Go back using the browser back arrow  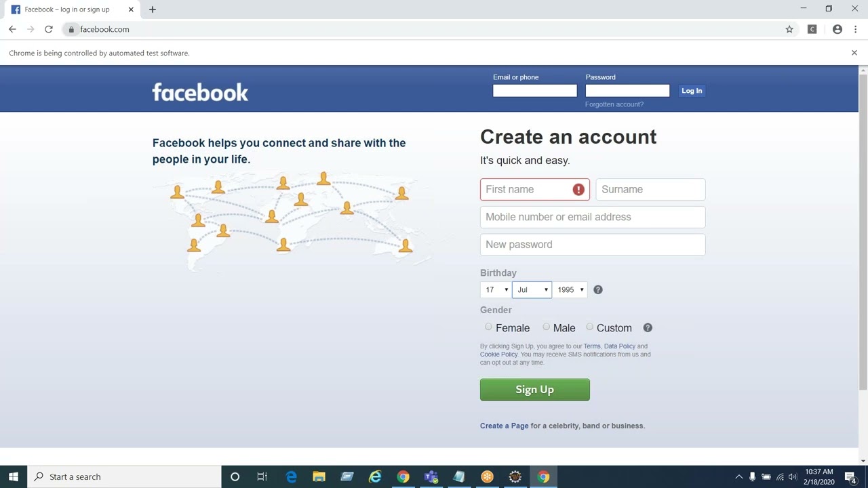point(12,29)
